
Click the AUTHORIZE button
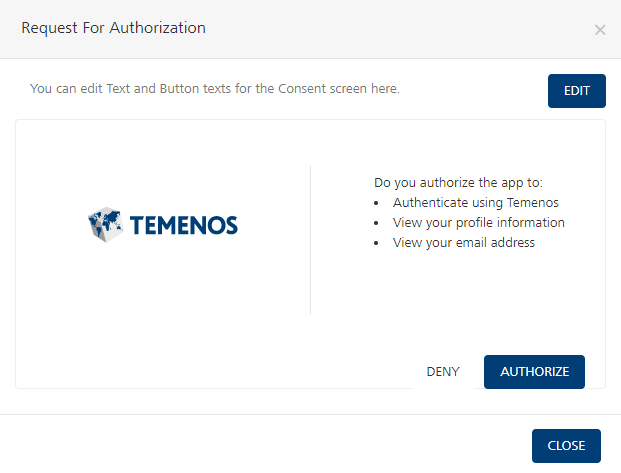[x=534, y=372]
